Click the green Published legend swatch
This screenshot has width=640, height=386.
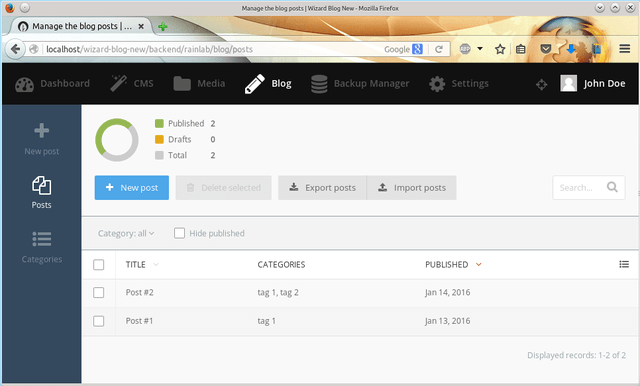coord(159,123)
